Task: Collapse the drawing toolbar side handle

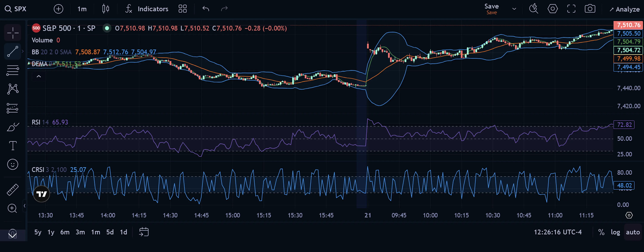Action: [x=24, y=206]
